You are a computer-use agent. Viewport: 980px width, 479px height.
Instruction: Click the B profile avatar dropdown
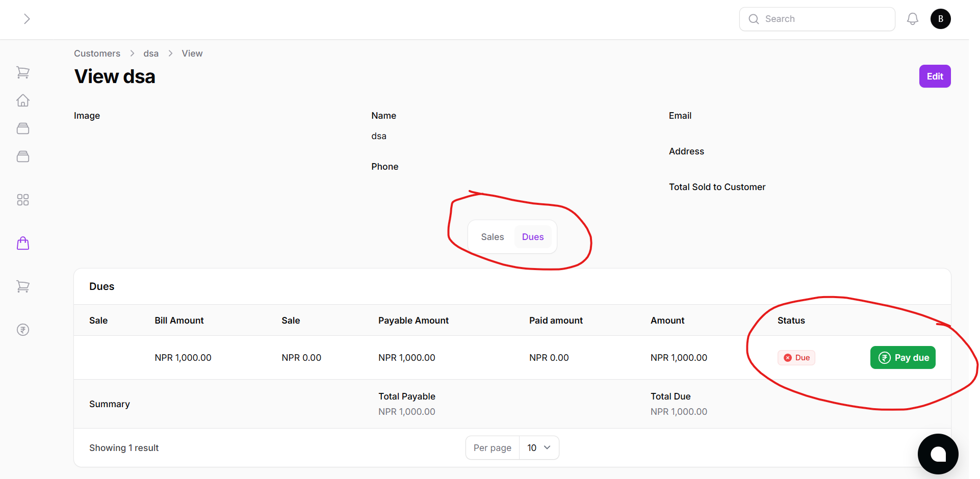pos(941,18)
